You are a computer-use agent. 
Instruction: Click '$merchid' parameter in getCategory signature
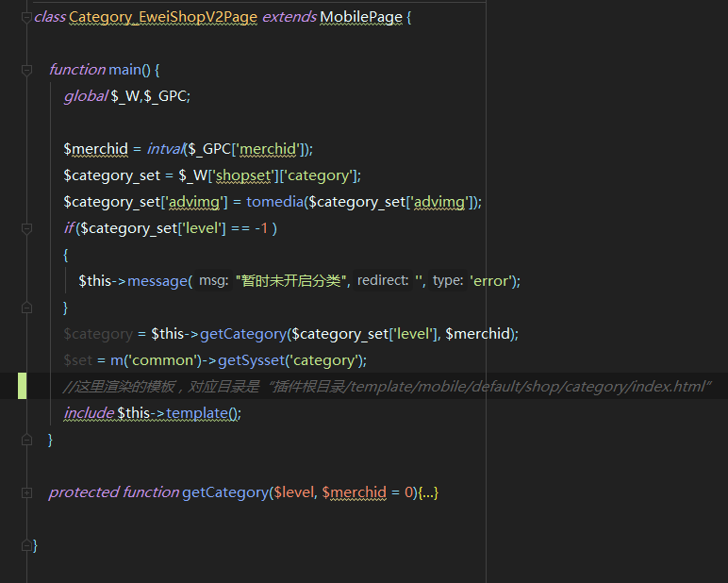[x=355, y=492]
